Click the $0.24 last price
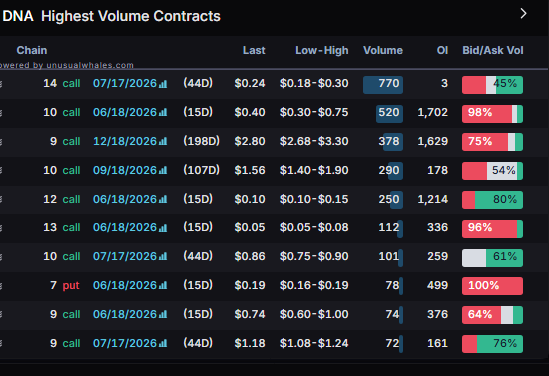The image size is (549, 376). pyautogui.click(x=250, y=83)
